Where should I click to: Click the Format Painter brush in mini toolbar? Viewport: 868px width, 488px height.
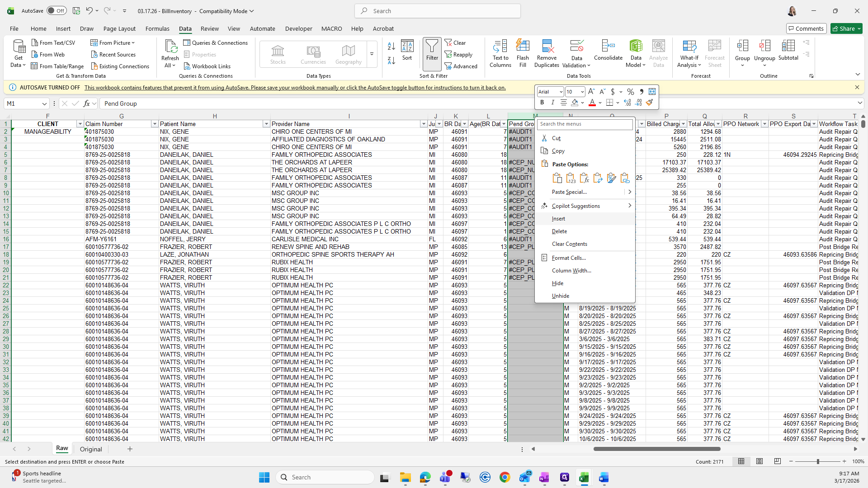pyautogui.click(x=650, y=103)
